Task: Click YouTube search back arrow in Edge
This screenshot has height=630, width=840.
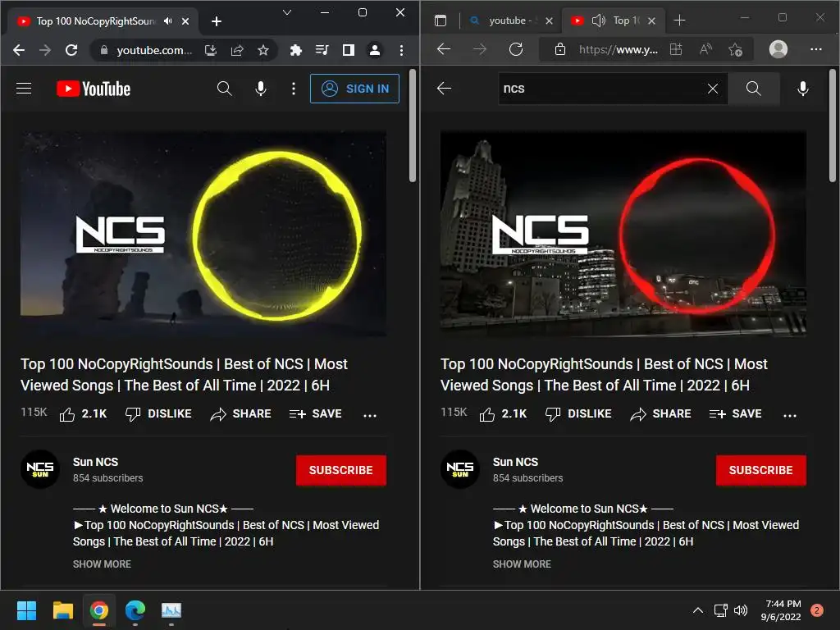Action: 444,89
